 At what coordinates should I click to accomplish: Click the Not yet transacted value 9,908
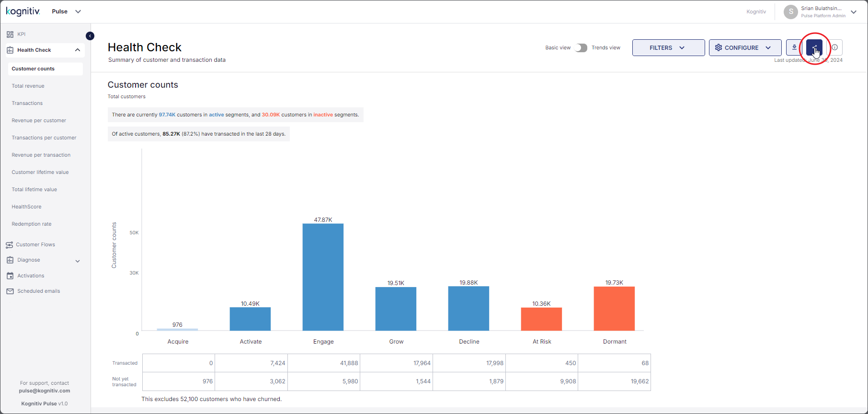568,381
